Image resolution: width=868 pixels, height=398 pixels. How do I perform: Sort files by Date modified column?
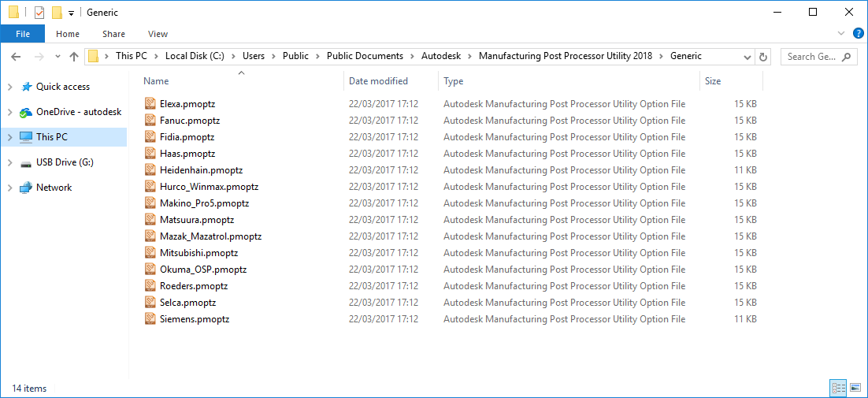tap(379, 81)
